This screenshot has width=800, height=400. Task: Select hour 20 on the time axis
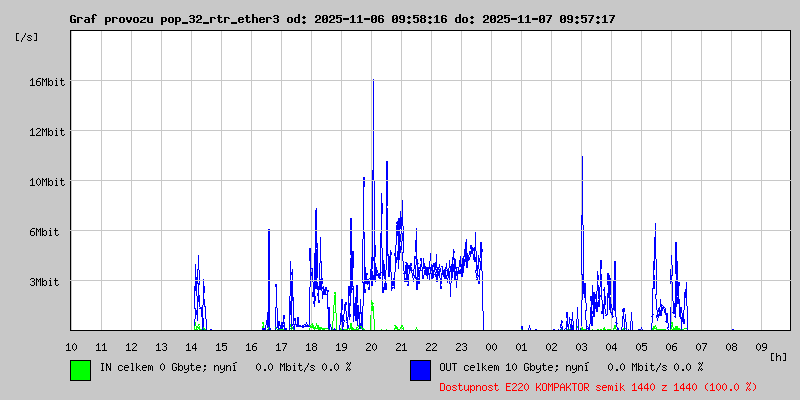[371, 347]
